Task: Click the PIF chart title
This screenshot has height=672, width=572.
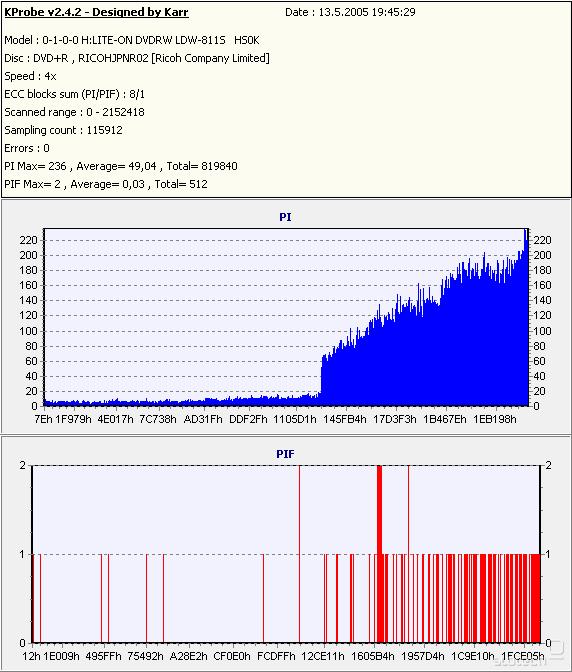Action: pyautogui.click(x=285, y=454)
